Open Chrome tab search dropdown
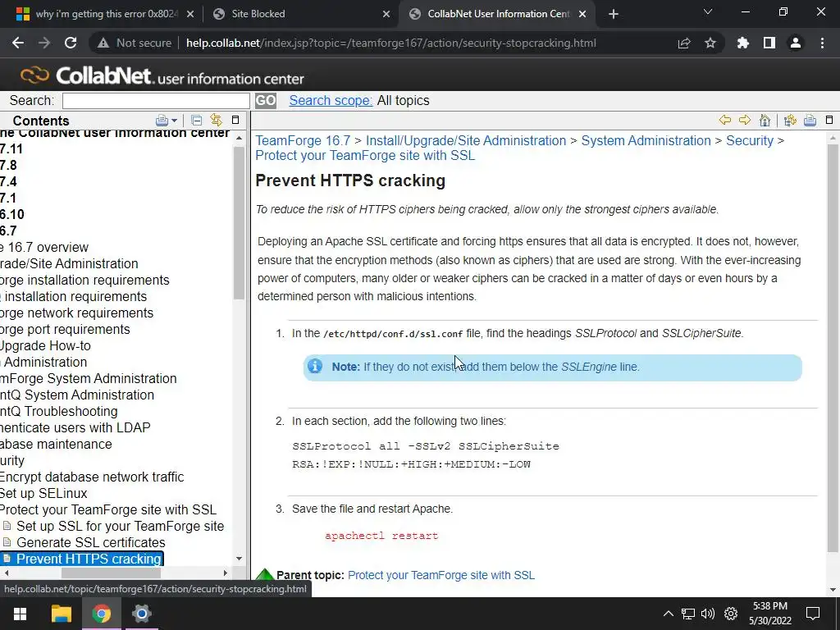The width and height of the screenshot is (840, 630). point(708,11)
